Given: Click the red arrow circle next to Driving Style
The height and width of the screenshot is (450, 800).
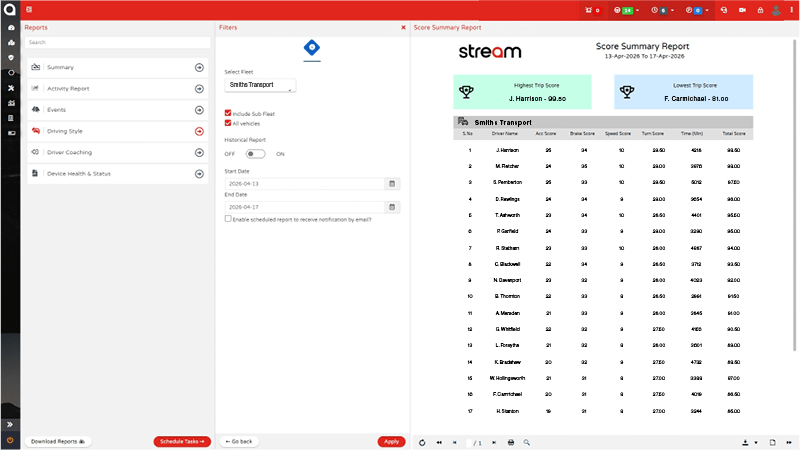Looking at the screenshot, I should click(x=199, y=131).
